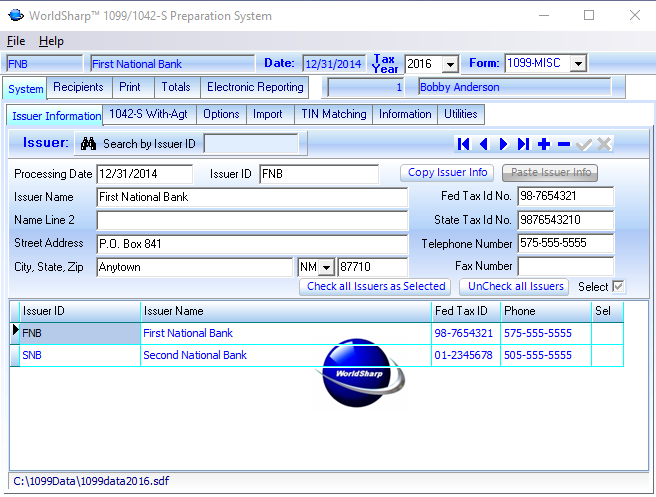The image size is (656, 497).
Task: Switch to the Recipients tab
Action: tap(78, 87)
